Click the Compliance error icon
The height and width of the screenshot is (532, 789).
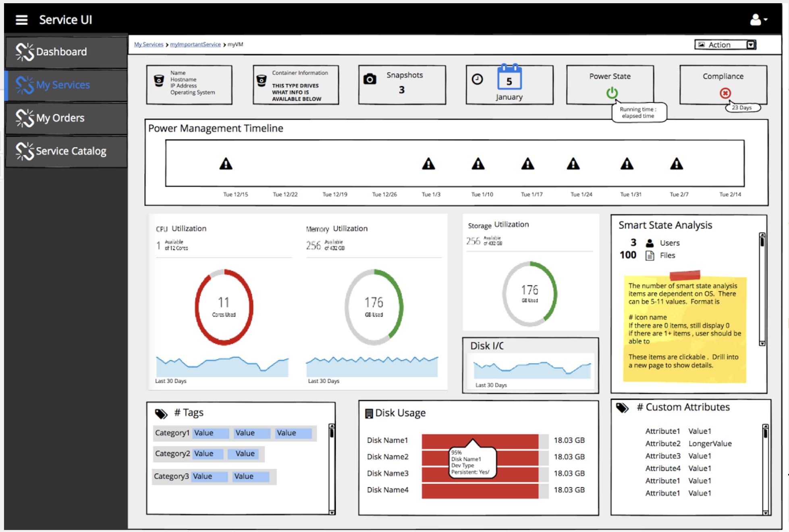click(x=725, y=93)
